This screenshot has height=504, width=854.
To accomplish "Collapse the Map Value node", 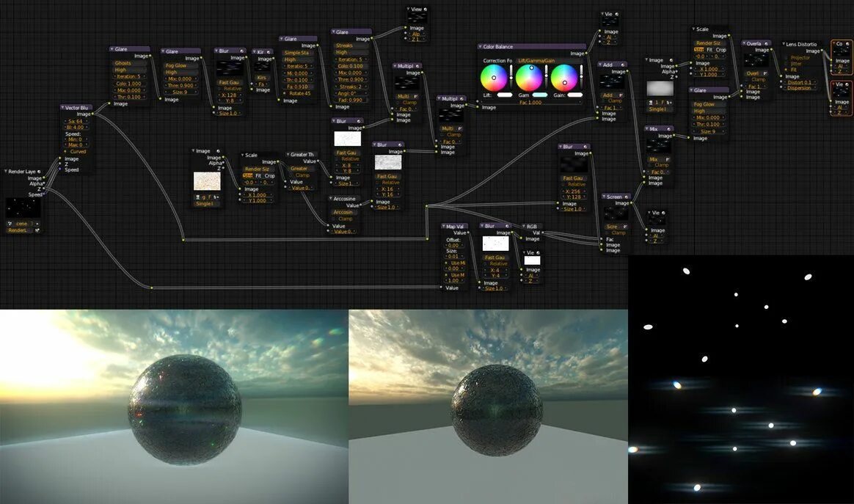I will (444, 226).
